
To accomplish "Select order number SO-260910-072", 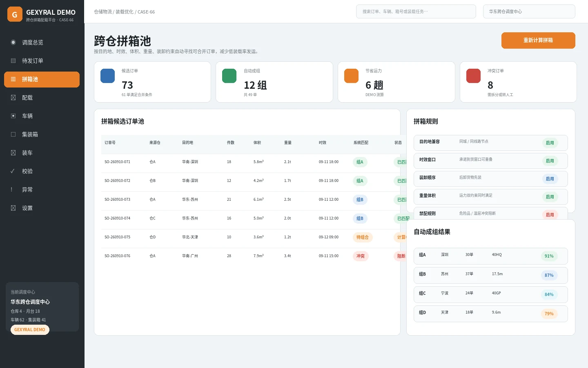I will [117, 181].
